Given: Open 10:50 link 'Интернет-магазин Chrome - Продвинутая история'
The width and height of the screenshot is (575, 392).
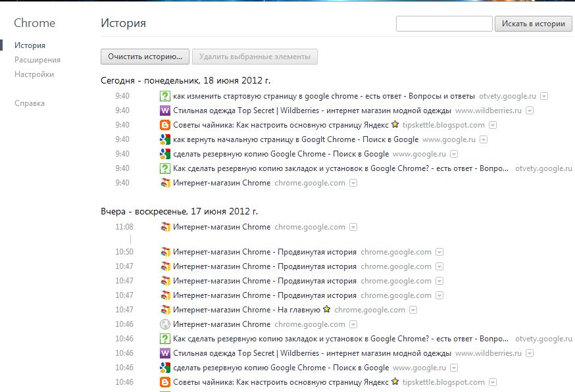Looking at the screenshot, I should click(264, 252).
